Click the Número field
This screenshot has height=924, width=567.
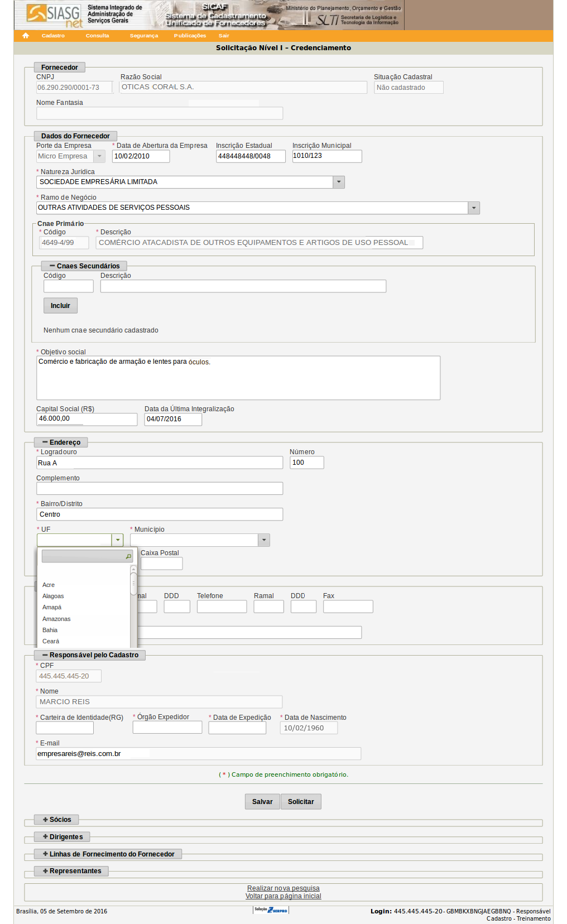(307, 463)
